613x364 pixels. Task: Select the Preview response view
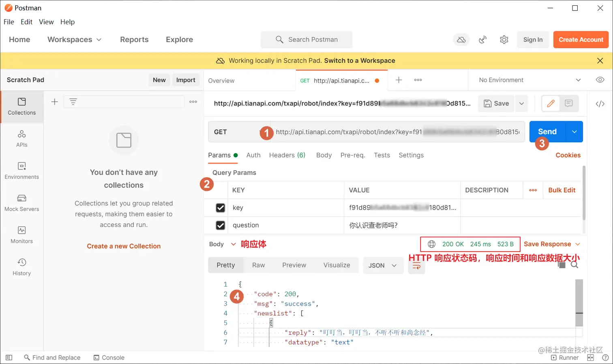point(294,265)
